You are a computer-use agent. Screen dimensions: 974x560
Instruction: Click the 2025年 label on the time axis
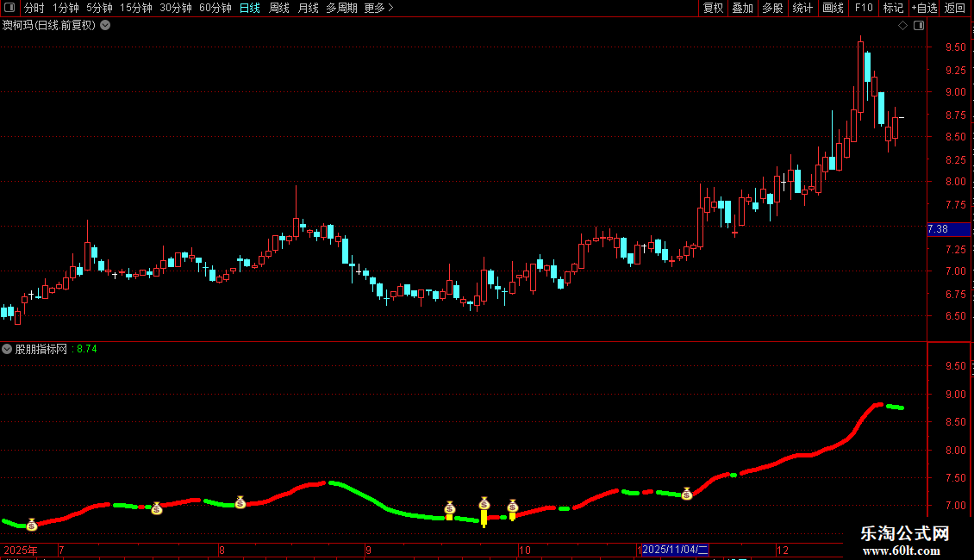coord(21,550)
